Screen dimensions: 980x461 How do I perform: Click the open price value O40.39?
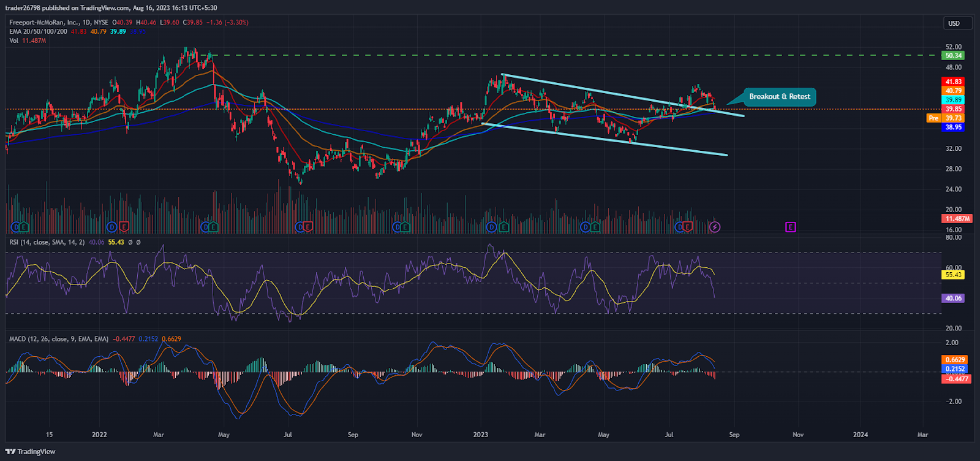(x=123, y=23)
